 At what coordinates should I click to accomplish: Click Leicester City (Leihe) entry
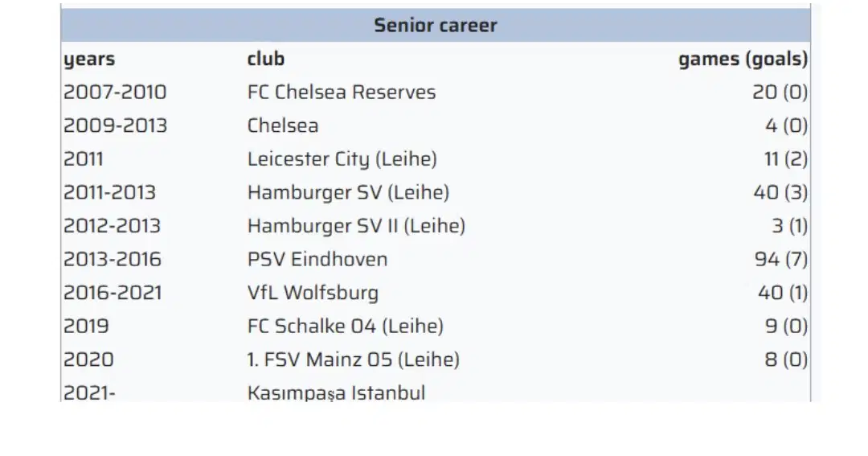click(x=342, y=159)
